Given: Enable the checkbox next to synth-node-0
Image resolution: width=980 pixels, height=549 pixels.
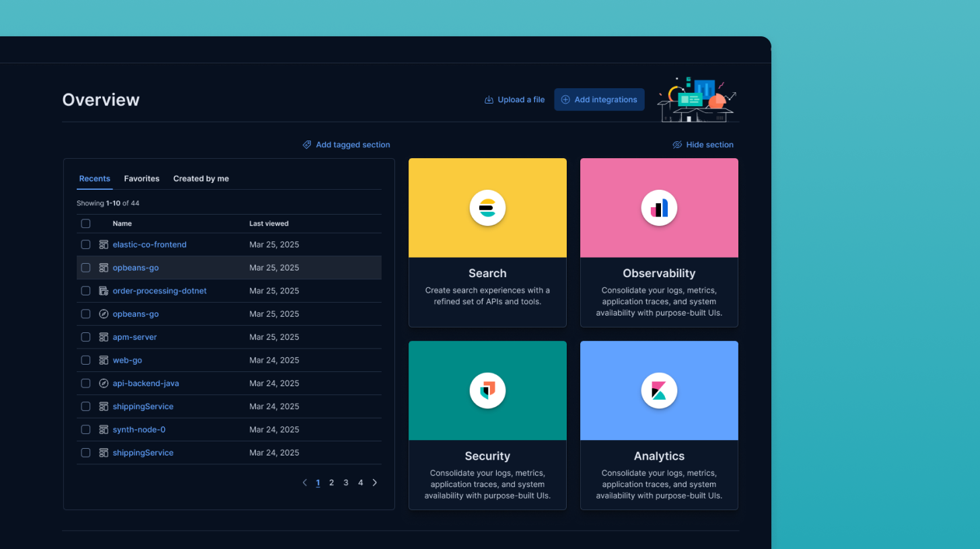Looking at the screenshot, I should (85, 429).
